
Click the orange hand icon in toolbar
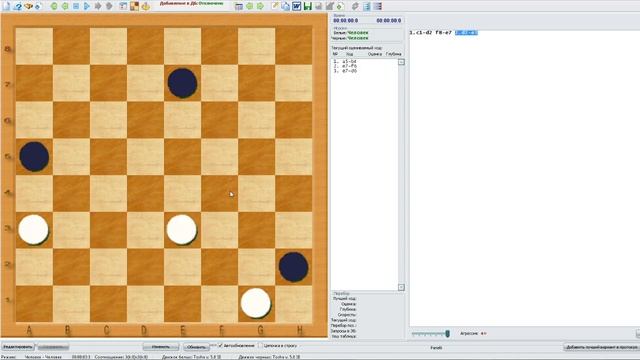145,6
